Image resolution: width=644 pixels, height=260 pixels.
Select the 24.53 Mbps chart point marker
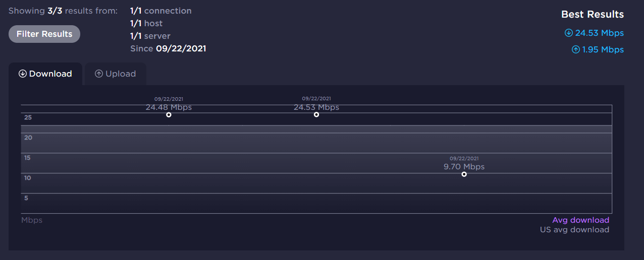coord(316,114)
